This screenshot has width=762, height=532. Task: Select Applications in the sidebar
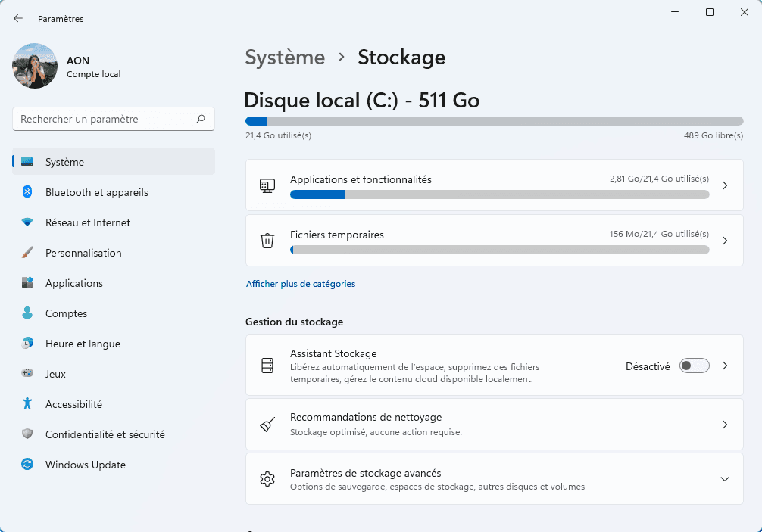click(74, 283)
